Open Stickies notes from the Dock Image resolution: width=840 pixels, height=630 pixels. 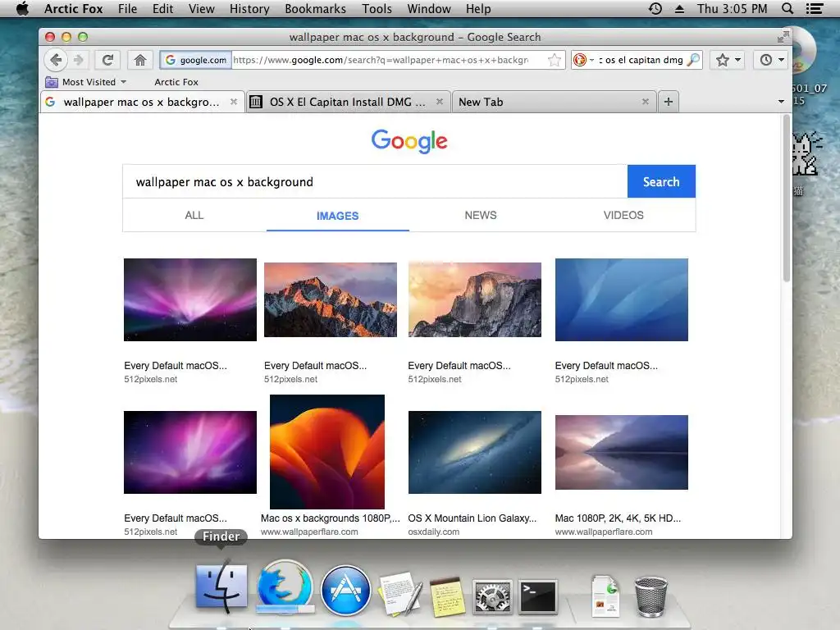coord(447,597)
